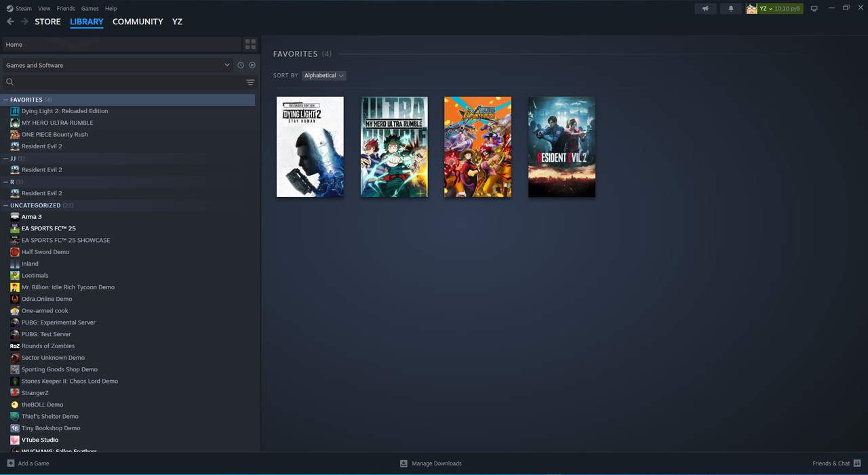Collapse the FAVORITES category
The image size is (868, 475).
[x=6, y=100]
